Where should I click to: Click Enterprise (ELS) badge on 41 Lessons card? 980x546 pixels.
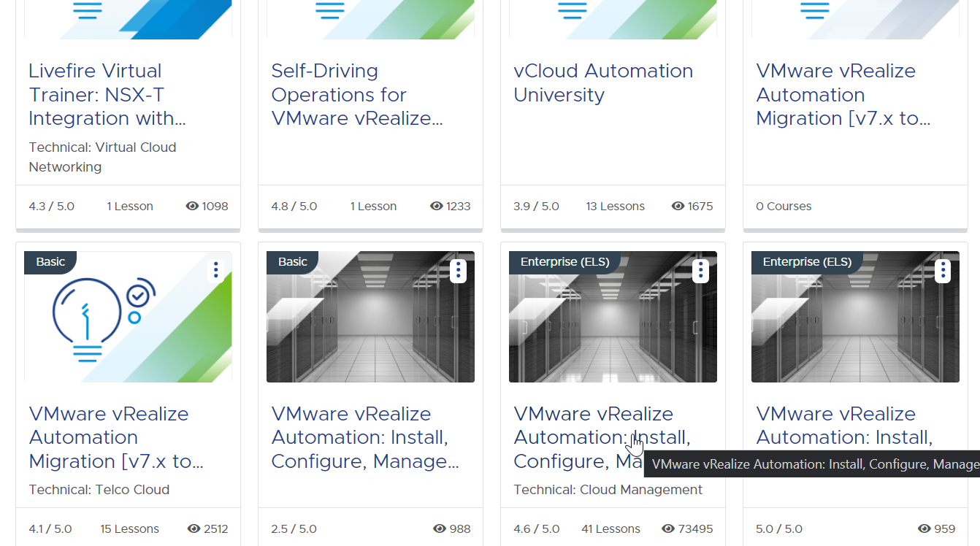[564, 262]
